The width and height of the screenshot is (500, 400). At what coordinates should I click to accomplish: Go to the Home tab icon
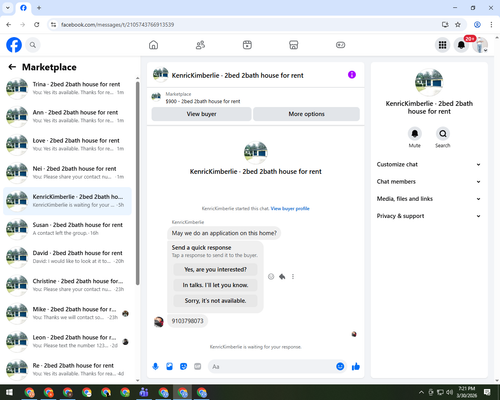coord(153,45)
